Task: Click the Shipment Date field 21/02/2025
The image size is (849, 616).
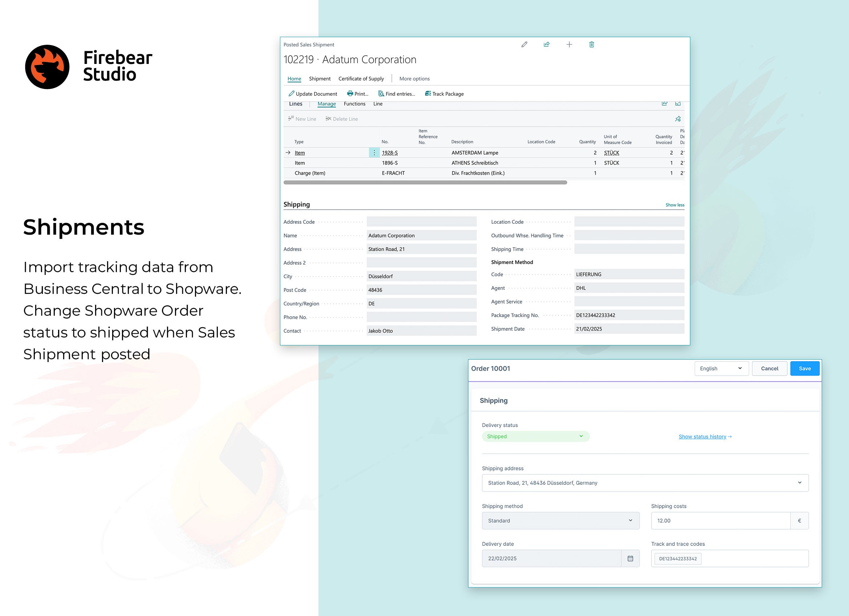Action: coord(629,329)
